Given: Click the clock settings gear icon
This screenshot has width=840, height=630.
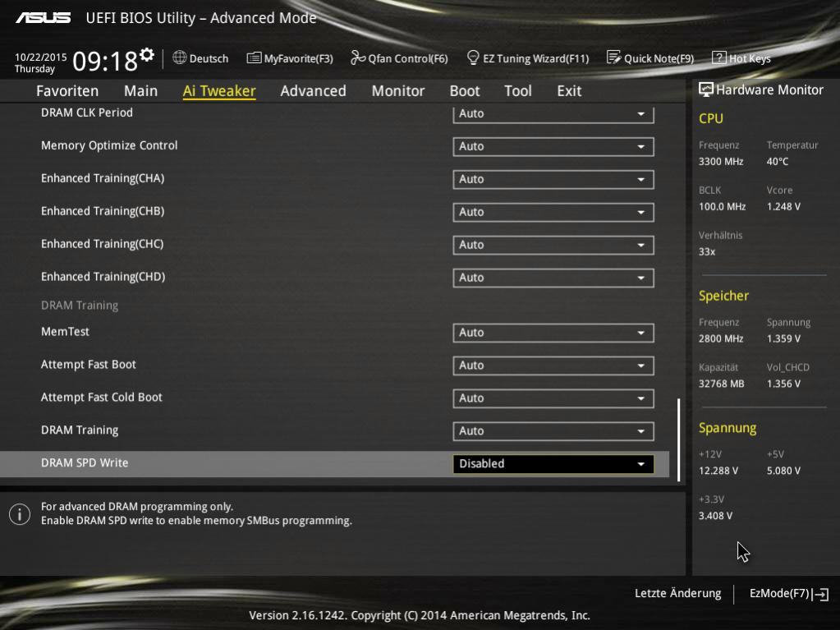Looking at the screenshot, I should 147,54.
